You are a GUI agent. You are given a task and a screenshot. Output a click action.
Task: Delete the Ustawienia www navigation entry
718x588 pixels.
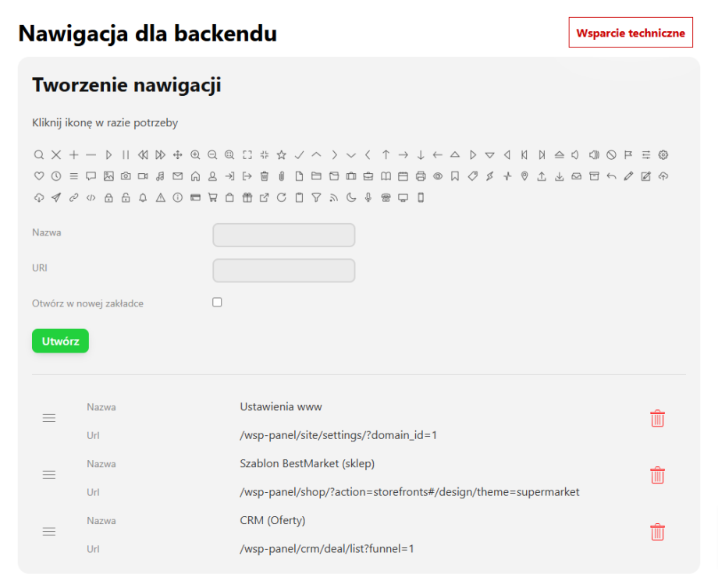[657, 418]
